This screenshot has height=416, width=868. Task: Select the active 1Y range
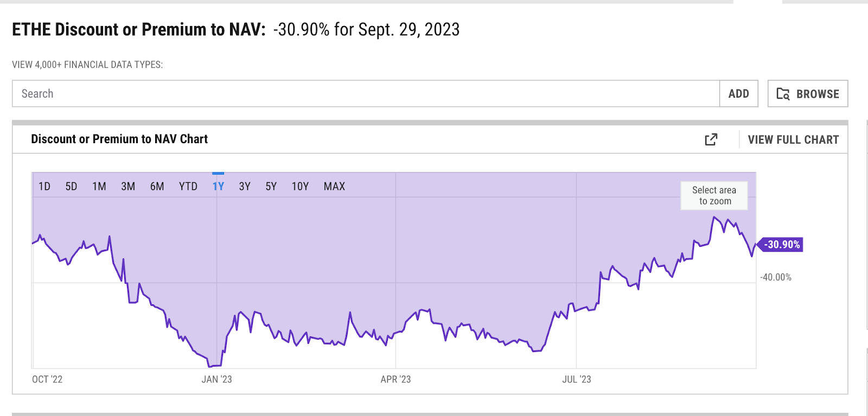pos(218,187)
